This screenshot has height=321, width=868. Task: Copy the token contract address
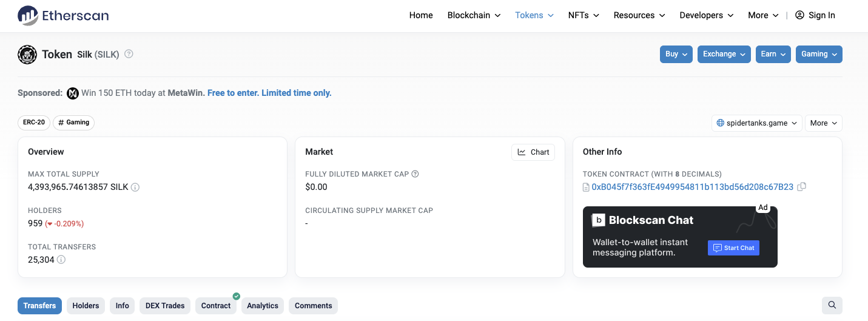pyautogui.click(x=801, y=187)
